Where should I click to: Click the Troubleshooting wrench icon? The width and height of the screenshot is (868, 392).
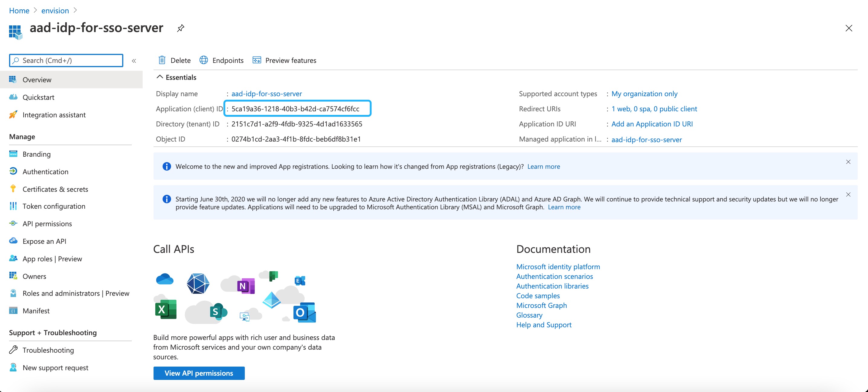pos(13,350)
